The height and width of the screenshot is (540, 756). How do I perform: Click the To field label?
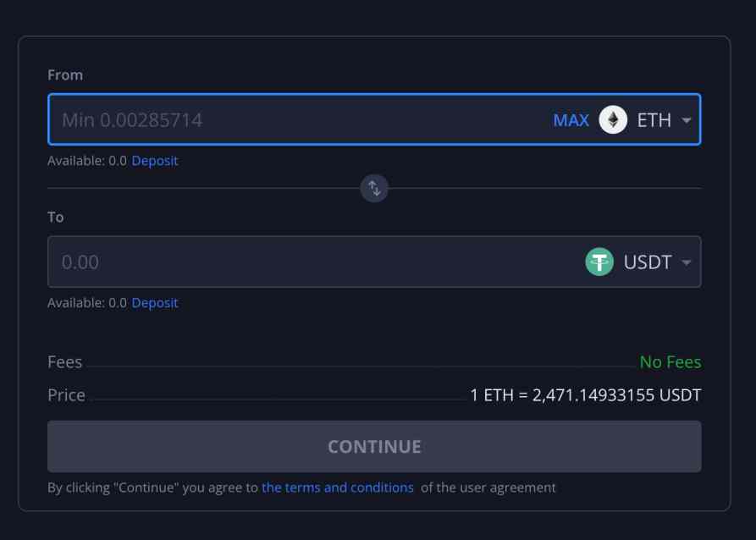(x=55, y=217)
